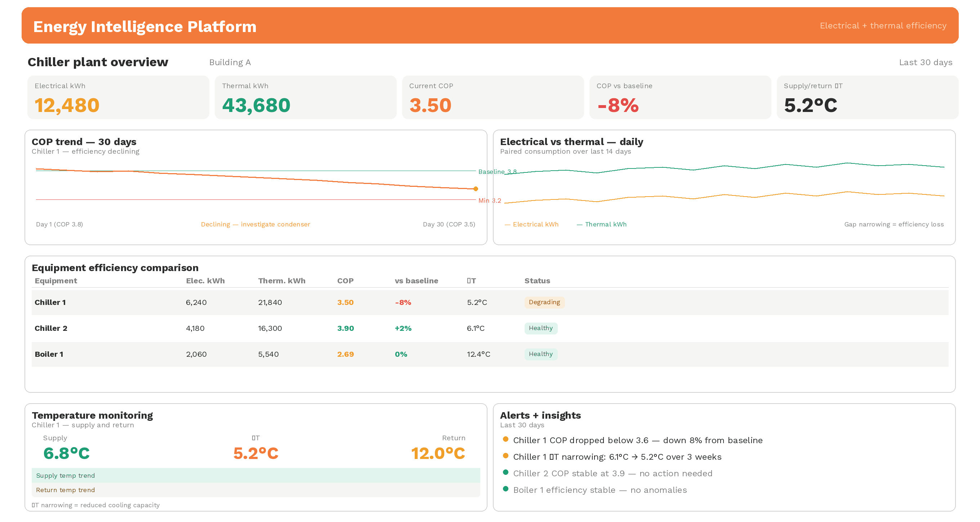The height and width of the screenshot is (522, 980).
Task: Click the Declining — investigate condenser link
Action: point(256,224)
